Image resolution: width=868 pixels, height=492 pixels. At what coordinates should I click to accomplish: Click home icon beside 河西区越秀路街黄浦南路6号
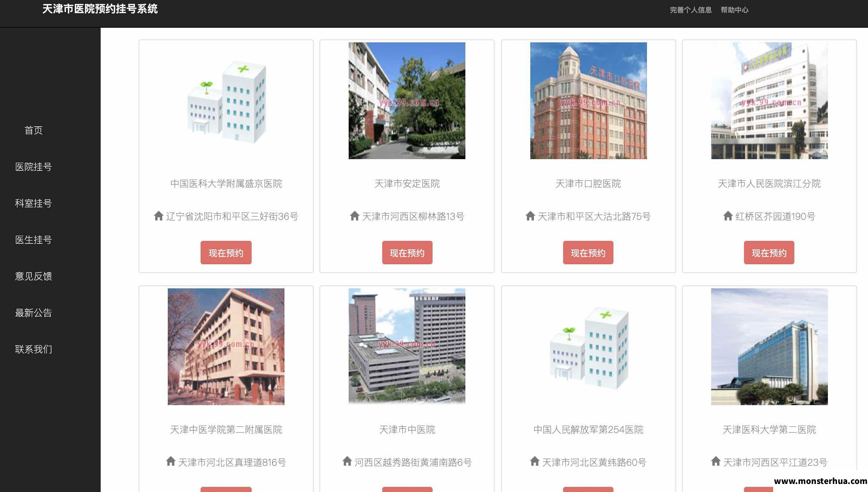pyautogui.click(x=347, y=461)
